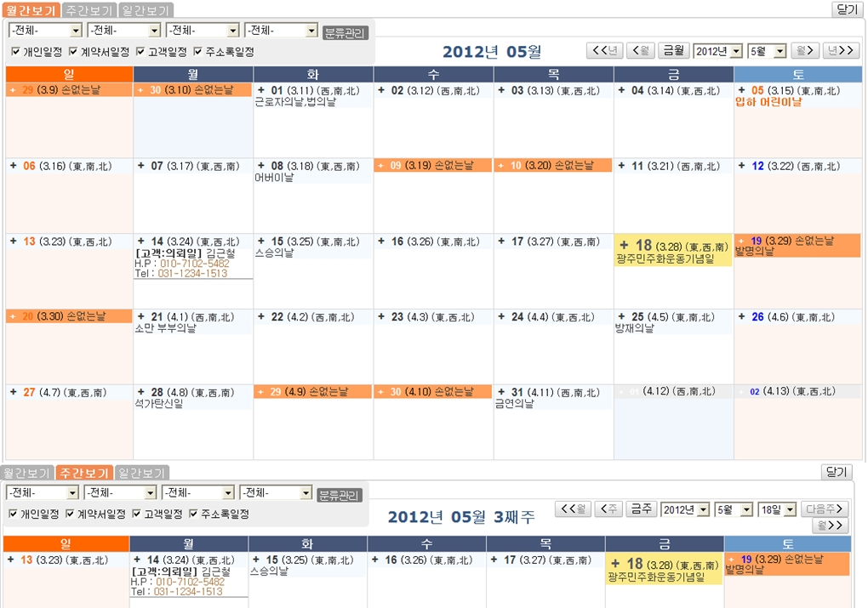Uncheck 계약서일정 in the monthly view
868x608 pixels.
point(74,52)
